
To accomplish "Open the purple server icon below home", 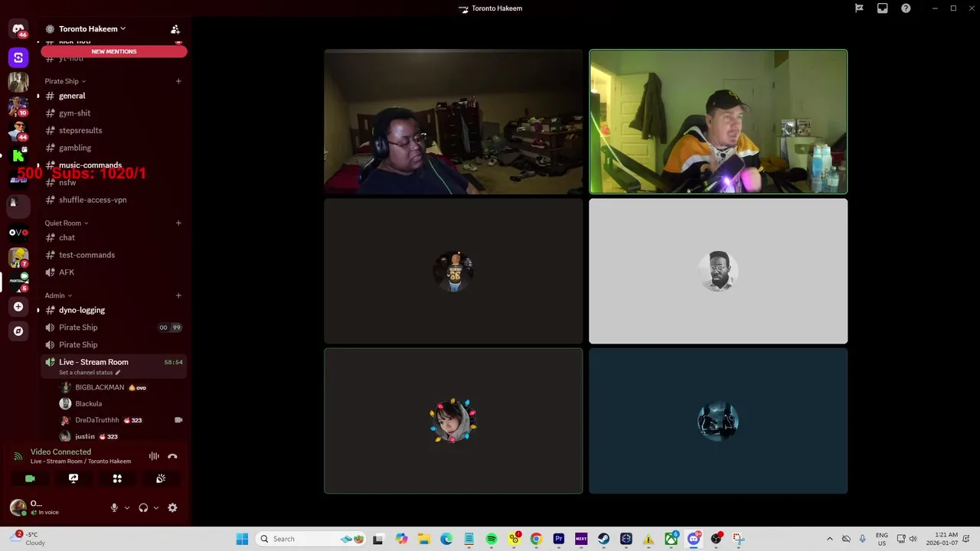I will pyautogui.click(x=18, y=57).
